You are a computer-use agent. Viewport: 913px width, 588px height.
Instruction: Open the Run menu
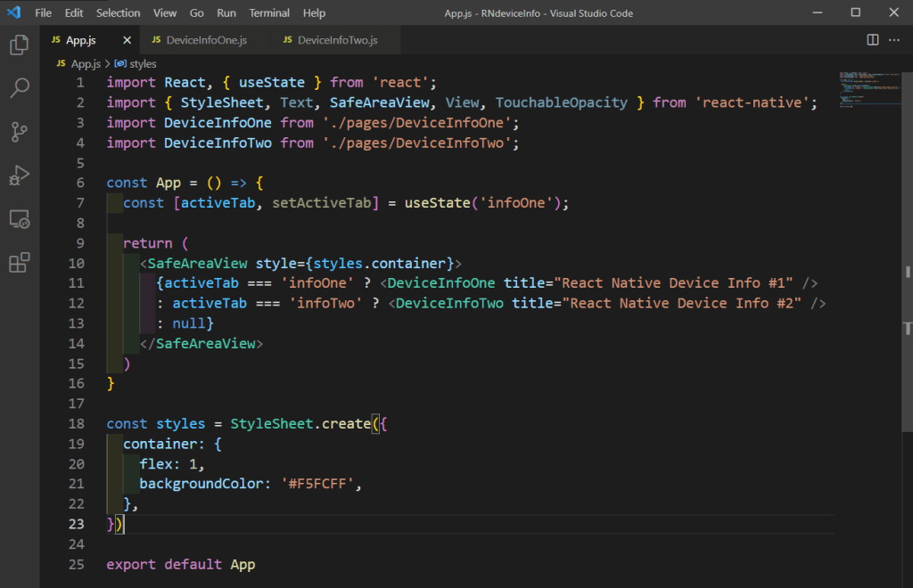[x=226, y=12]
